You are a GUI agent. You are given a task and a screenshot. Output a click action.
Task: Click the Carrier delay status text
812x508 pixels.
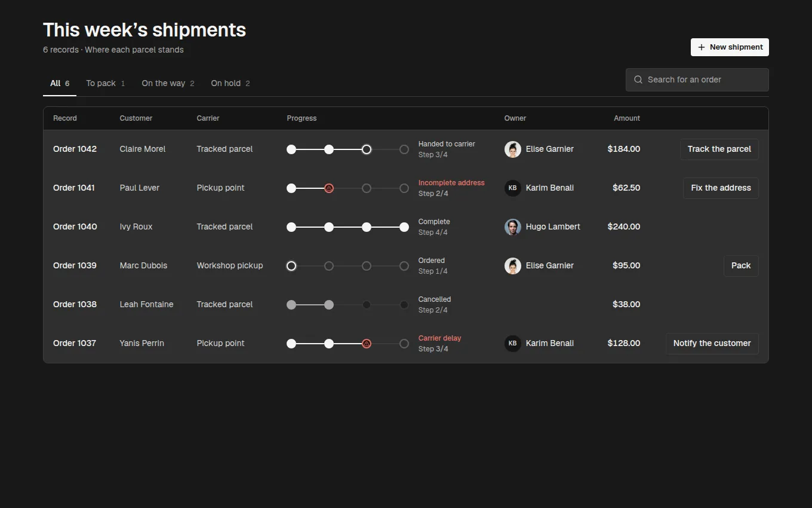[440, 338]
